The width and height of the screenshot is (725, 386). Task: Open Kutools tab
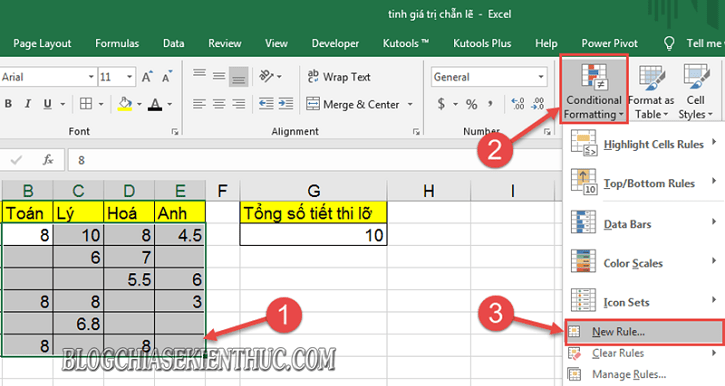click(x=406, y=43)
